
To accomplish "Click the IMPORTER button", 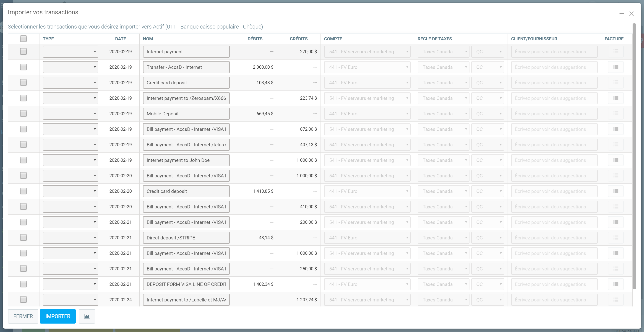I will [x=58, y=316].
